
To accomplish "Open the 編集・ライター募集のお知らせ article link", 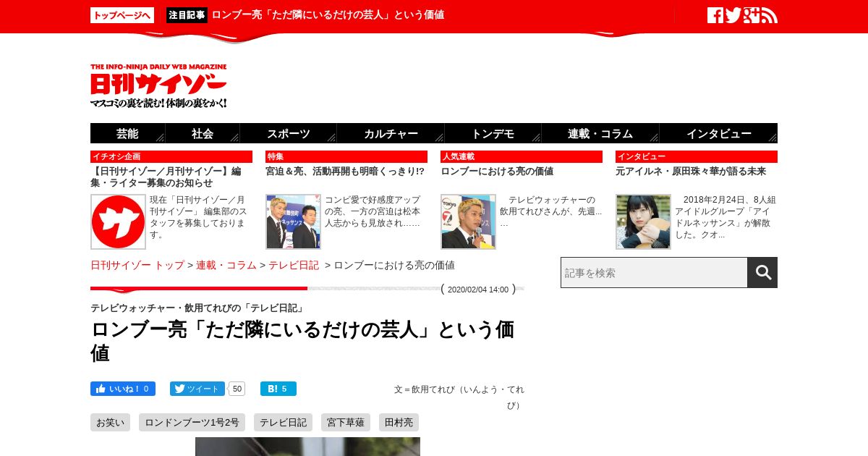I will [166, 177].
